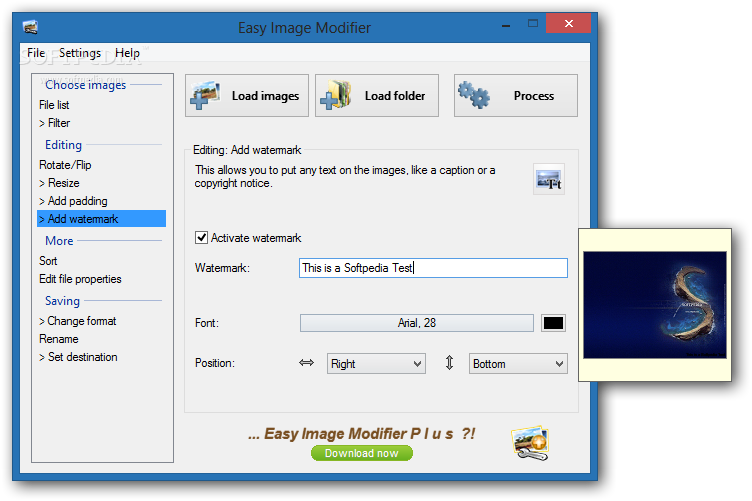The image size is (752, 501).
Task: Toggle the Activate watermark checkbox
Action: (201, 237)
